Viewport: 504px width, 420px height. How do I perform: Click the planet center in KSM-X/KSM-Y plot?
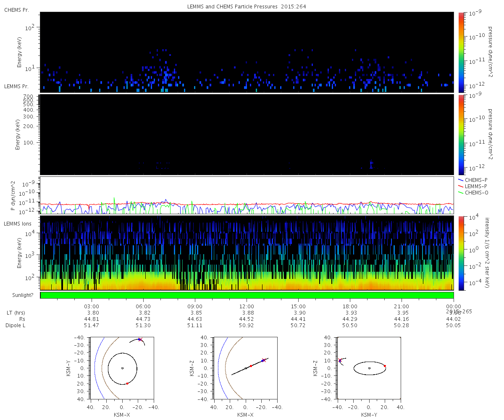[x=122, y=368]
